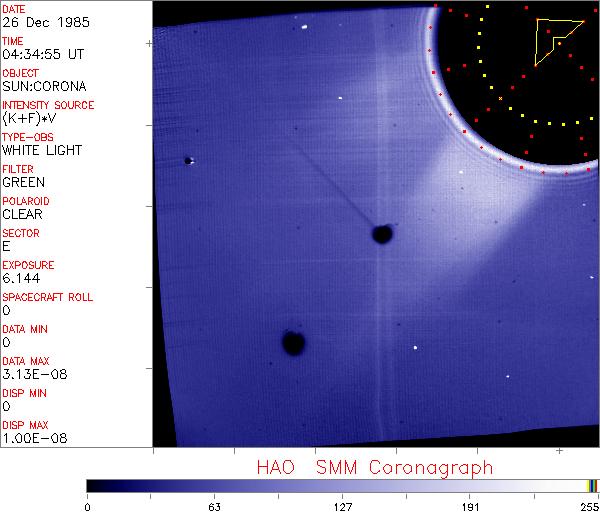Select the date value 26 Dec 1985
The image size is (600, 512).
[46, 22]
